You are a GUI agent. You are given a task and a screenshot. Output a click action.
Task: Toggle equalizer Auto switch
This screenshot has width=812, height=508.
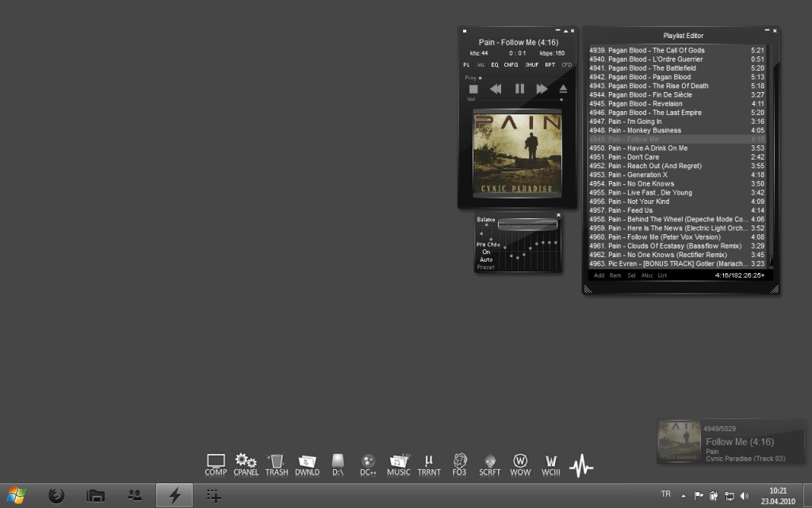(x=486, y=260)
